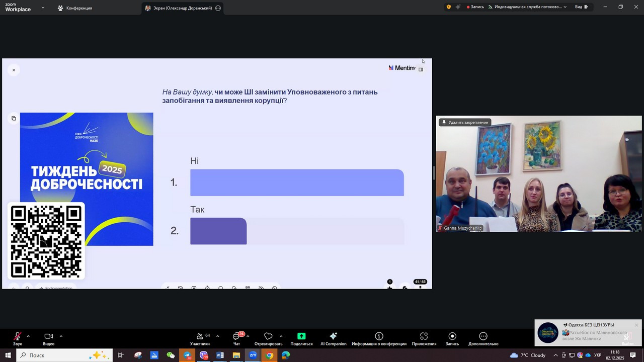Screen dimensions: 644x362
Task: Expand reactions options arrow beside Отреагировать
Action: tap(281, 336)
